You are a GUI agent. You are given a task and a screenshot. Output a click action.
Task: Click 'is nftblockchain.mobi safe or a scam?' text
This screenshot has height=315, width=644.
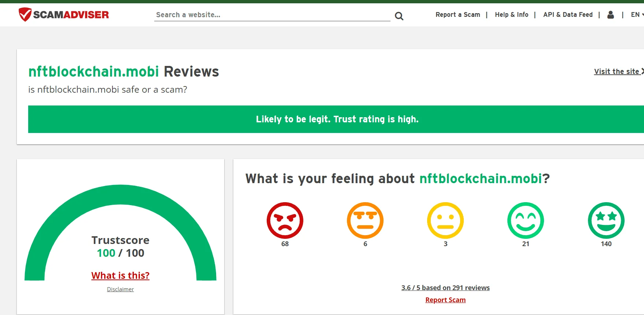[108, 90]
